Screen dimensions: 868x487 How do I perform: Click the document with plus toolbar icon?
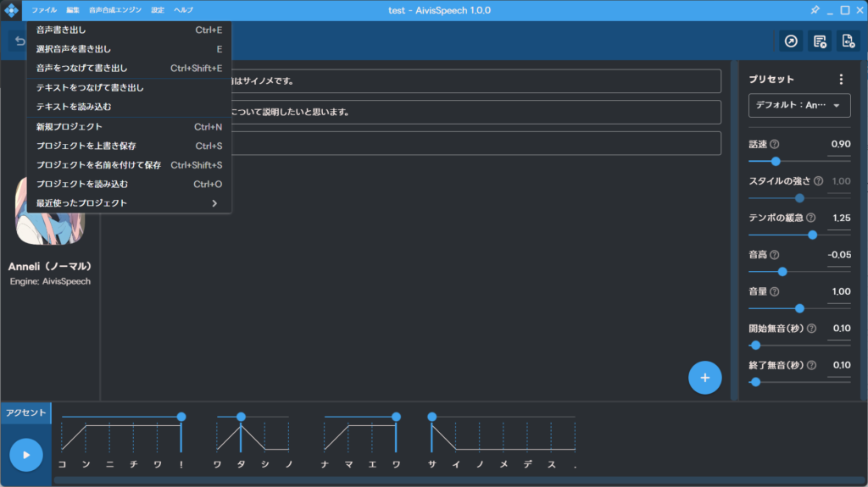coord(820,42)
